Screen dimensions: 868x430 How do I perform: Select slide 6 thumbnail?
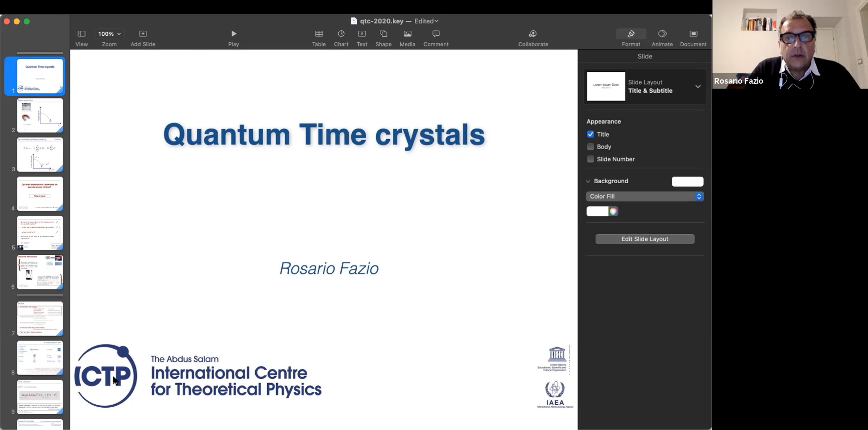(x=40, y=272)
